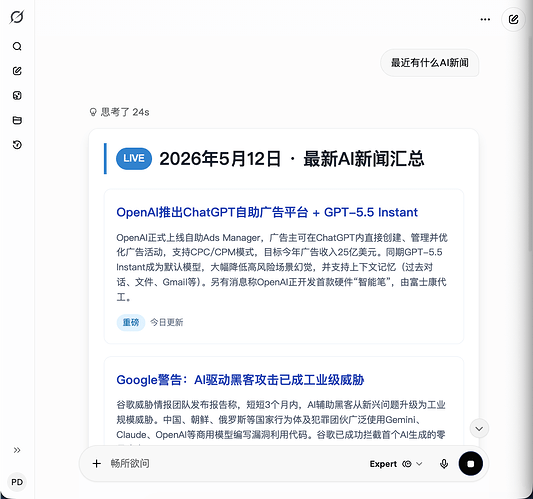The height and width of the screenshot is (499, 533).
Task: Click the Grok logo in the sidebar
Action: pyautogui.click(x=17, y=17)
